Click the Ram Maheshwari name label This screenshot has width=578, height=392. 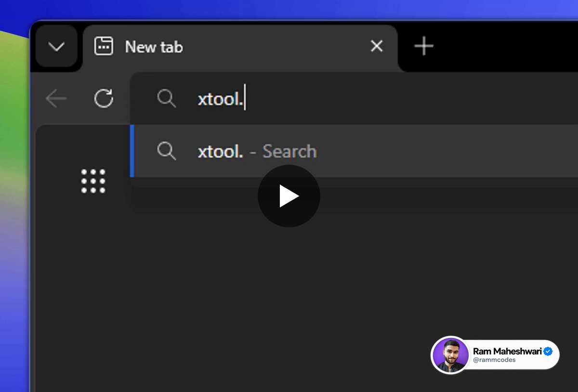click(x=507, y=352)
